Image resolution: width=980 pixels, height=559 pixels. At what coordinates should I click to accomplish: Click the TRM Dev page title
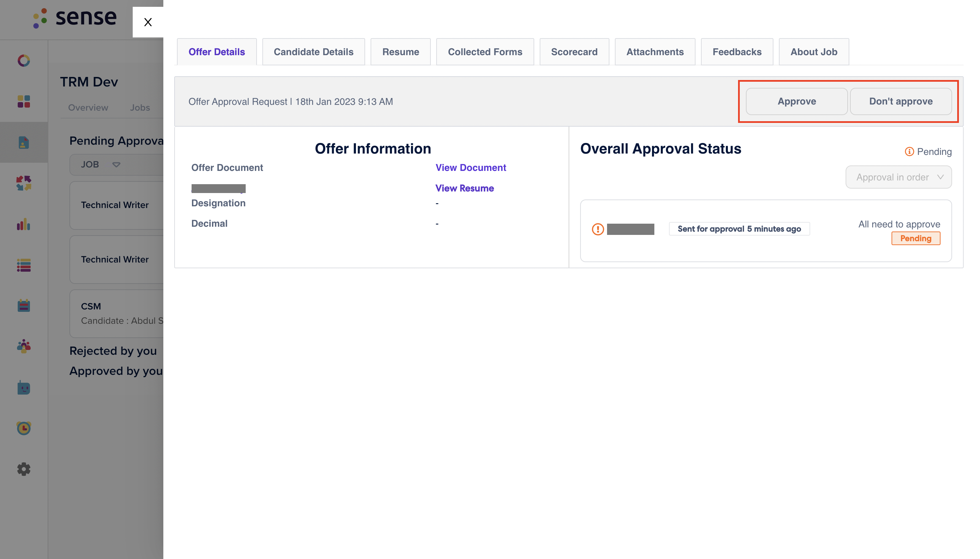(x=89, y=82)
